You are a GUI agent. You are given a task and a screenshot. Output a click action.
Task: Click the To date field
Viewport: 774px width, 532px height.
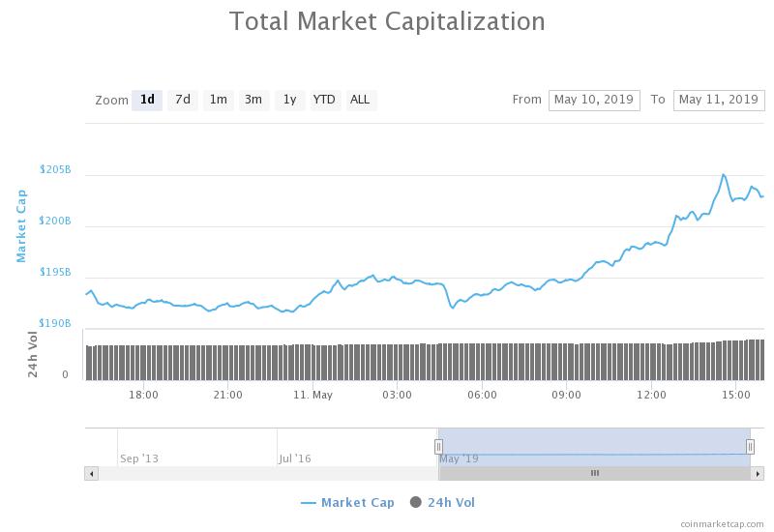pyautogui.click(x=719, y=100)
